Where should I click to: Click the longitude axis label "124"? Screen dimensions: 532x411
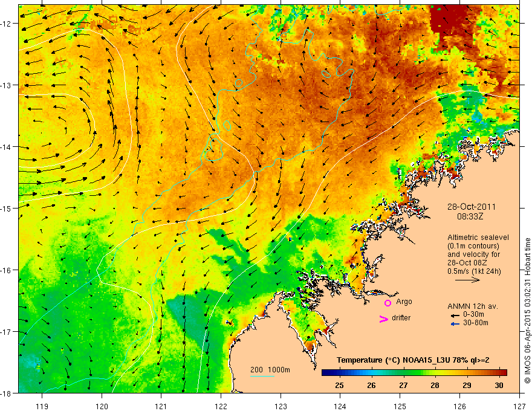[340, 406]
